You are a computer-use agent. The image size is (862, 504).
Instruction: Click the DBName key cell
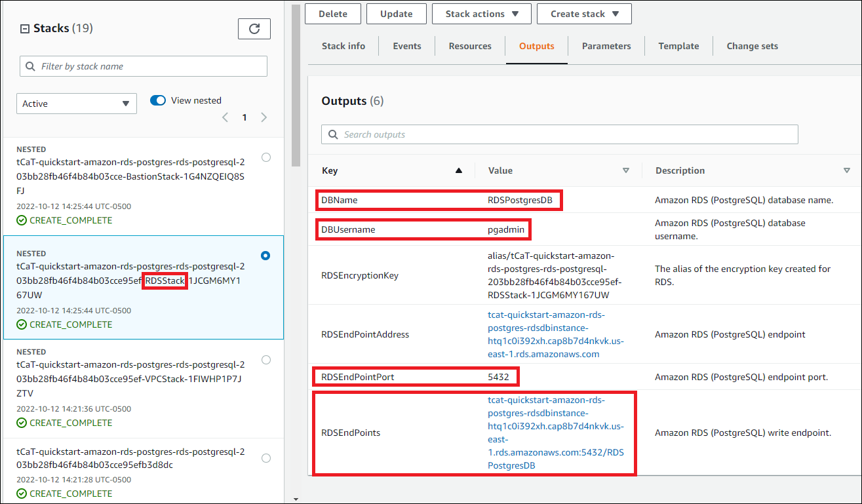click(x=340, y=200)
